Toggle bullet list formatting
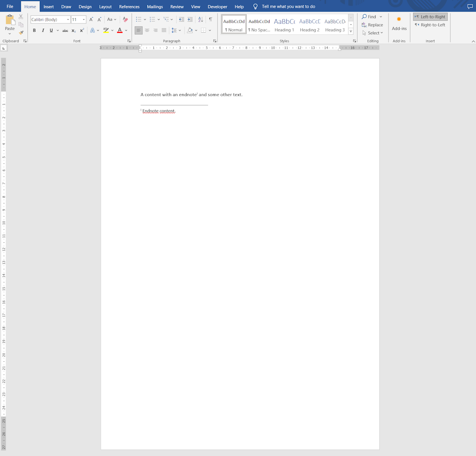The height and width of the screenshot is (456, 476). pyautogui.click(x=139, y=19)
